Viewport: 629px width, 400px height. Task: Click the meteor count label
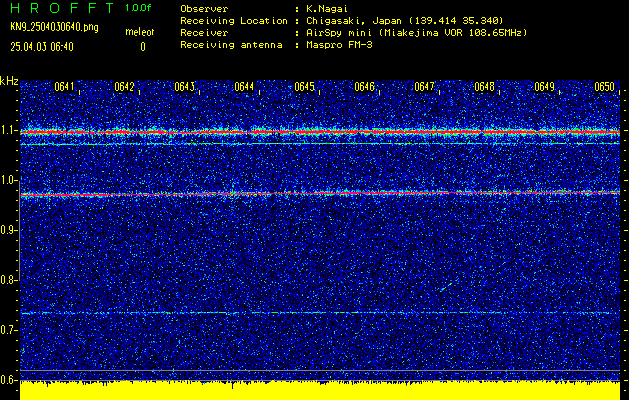point(140,32)
